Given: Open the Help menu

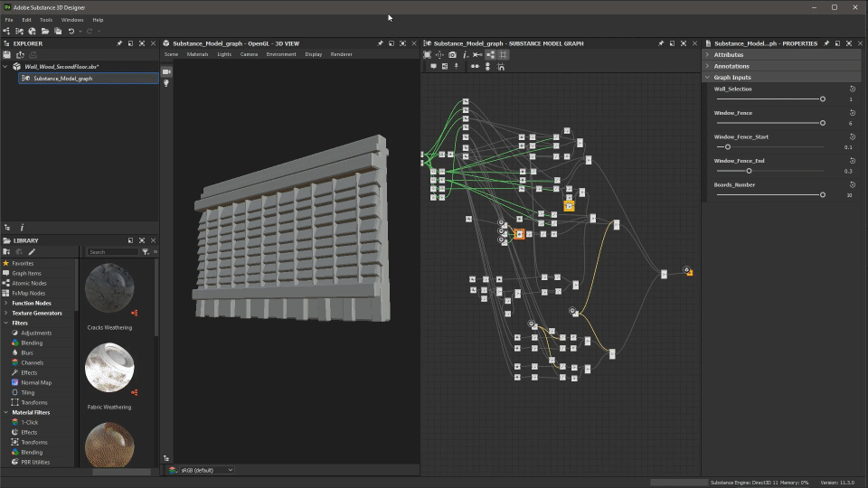Looking at the screenshot, I should tap(98, 20).
